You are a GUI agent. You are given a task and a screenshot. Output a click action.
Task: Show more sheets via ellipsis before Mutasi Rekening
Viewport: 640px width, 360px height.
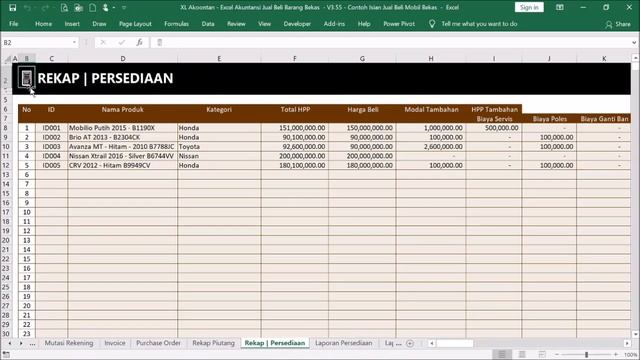coord(32,344)
